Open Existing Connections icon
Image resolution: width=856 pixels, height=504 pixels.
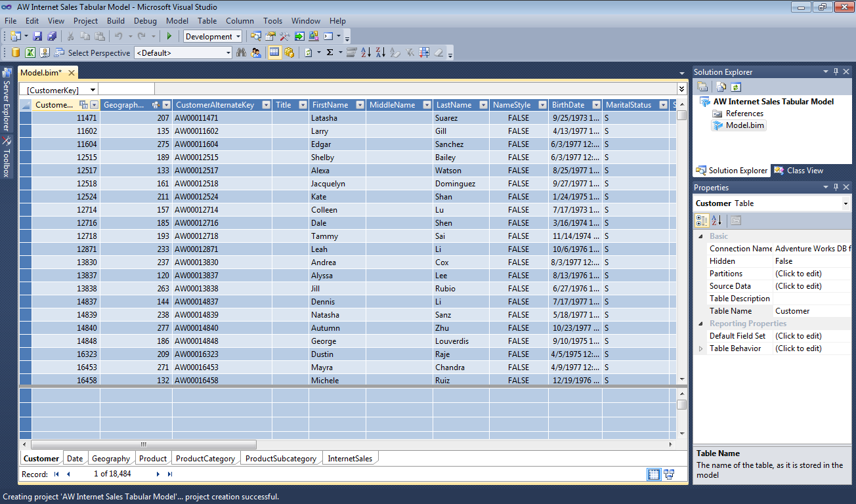45,52
